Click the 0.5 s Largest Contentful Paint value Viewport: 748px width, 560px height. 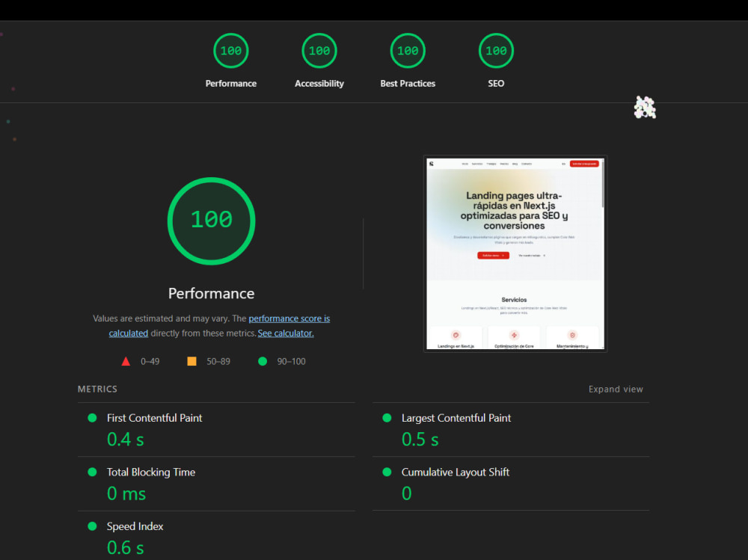(x=420, y=440)
